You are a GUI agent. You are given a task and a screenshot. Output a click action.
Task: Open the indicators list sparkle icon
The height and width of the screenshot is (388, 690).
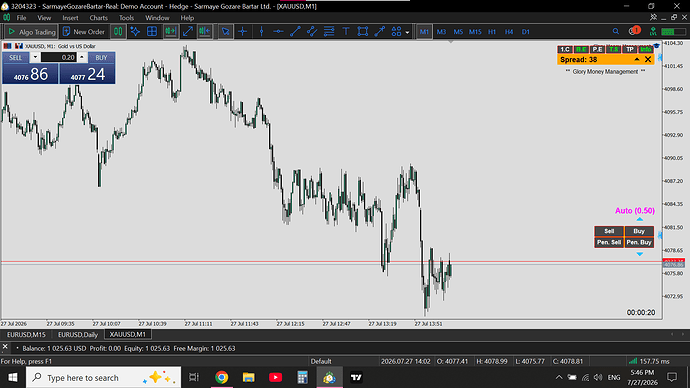pos(135,31)
